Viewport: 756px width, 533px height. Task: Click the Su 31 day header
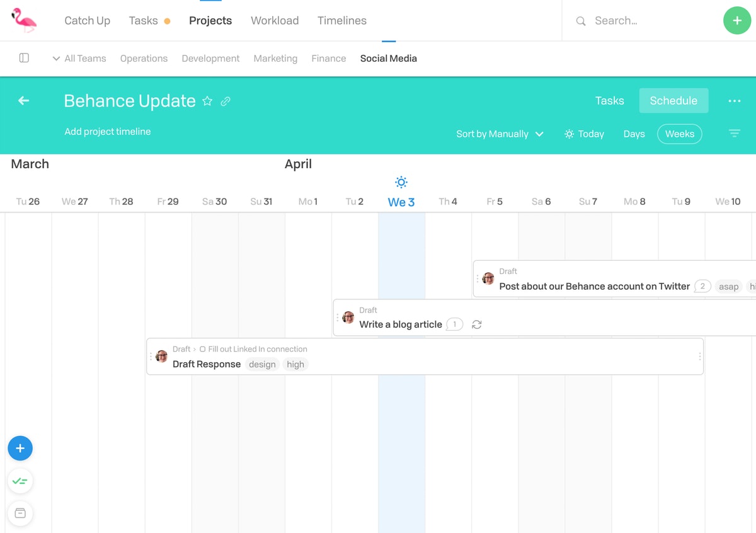pyautogui.click(x=261, y=202)
